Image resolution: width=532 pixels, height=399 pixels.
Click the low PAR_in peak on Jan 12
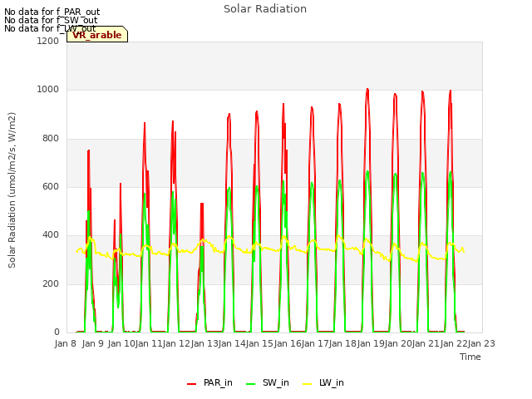(x=202, y=204)
